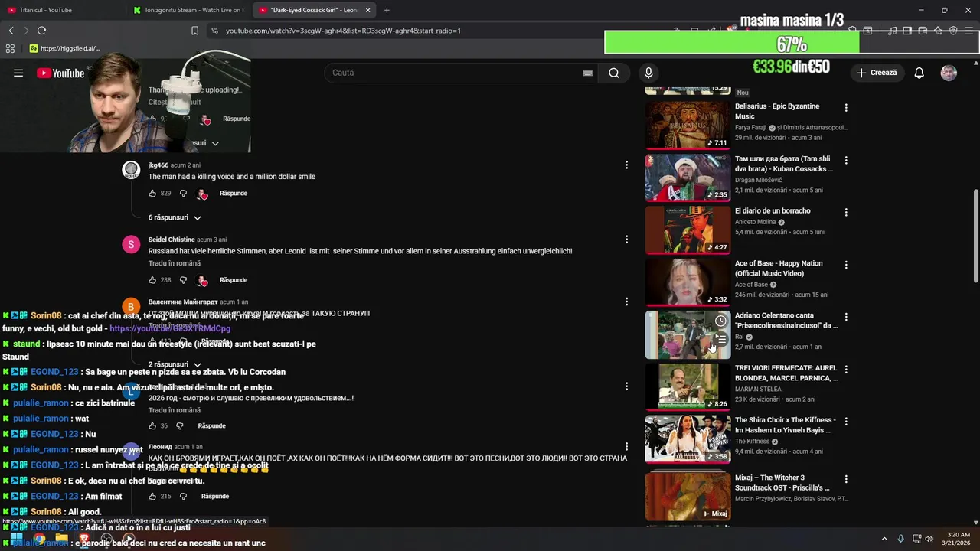Image resolution: width=980 pixels, height=551 pixels.
Task: Open taskbar volume control
Action: click(929, 539)
